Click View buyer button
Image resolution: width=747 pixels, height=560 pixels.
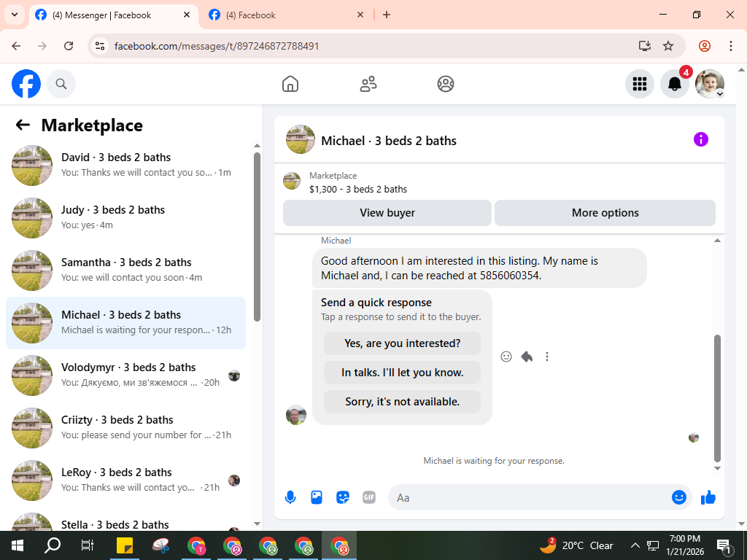click(387, 213)
